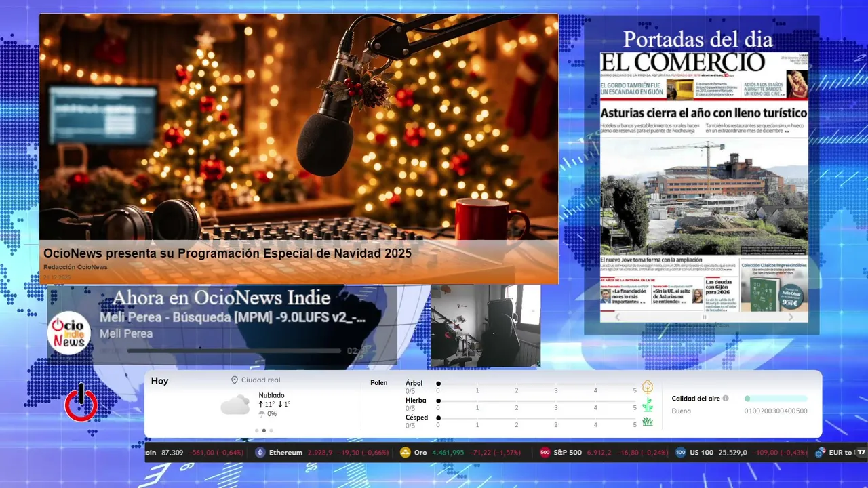Click the Ethereum ticker label

click(285, 452)
